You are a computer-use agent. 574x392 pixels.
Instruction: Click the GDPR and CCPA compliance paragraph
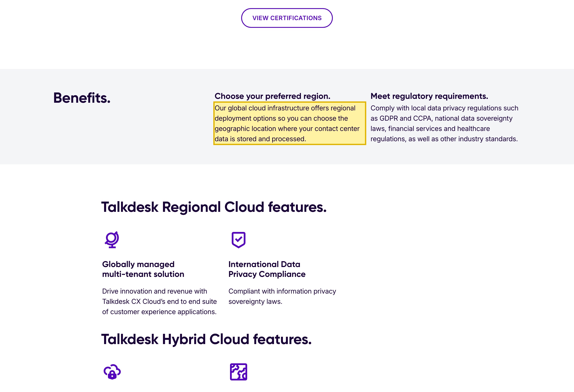click(444, 123)
